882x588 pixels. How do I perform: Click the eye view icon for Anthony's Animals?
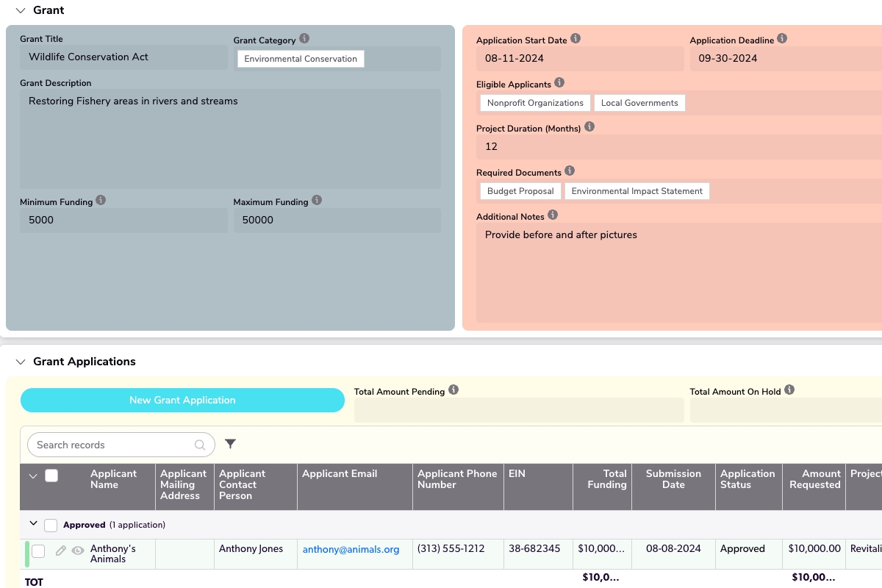pos(78,551)
